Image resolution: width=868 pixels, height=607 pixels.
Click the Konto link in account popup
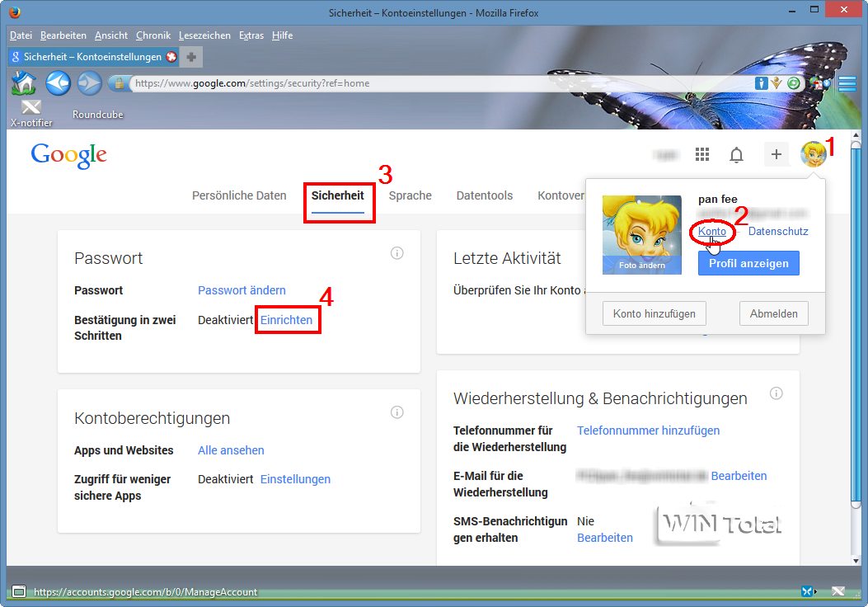(x=712, y=231)
